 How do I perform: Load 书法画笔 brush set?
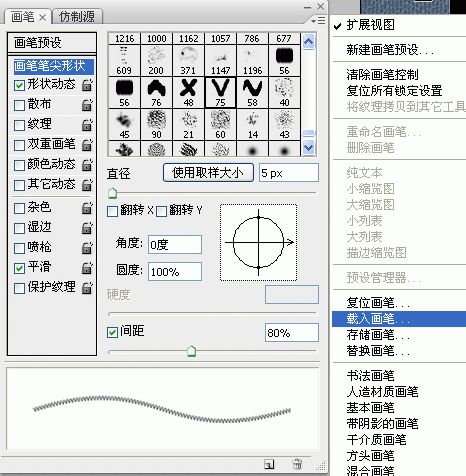tap(399, 376)
